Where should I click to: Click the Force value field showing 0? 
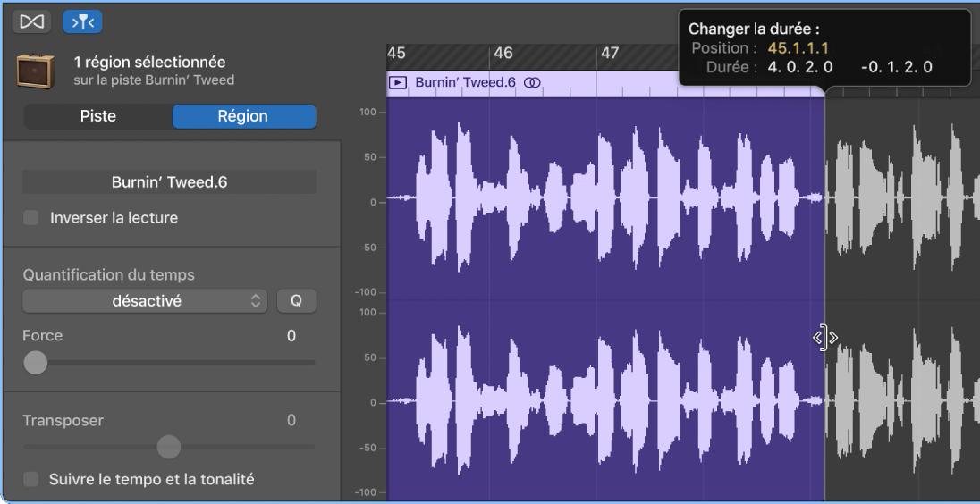tap(291, 336)
